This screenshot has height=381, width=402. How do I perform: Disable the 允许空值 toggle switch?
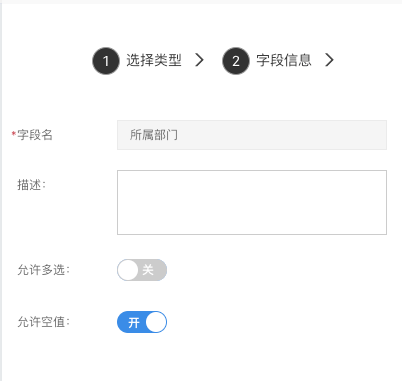[x=142, y=322]
